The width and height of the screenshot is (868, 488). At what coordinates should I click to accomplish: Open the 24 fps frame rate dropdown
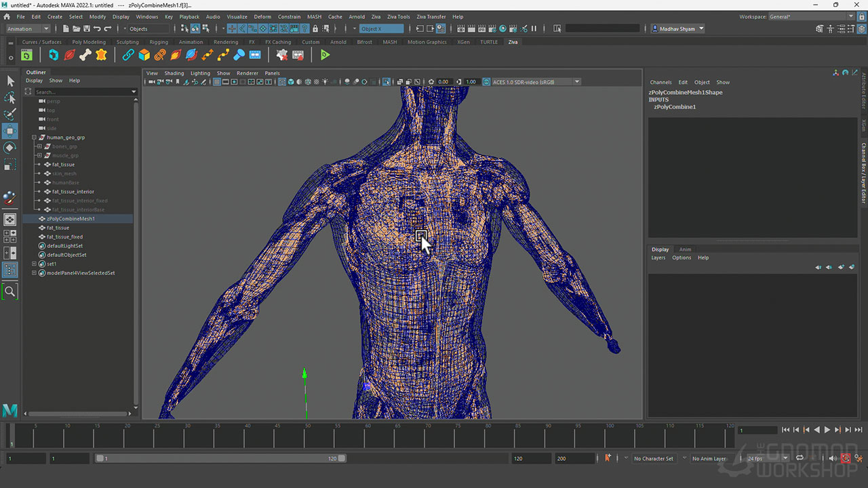768,458
